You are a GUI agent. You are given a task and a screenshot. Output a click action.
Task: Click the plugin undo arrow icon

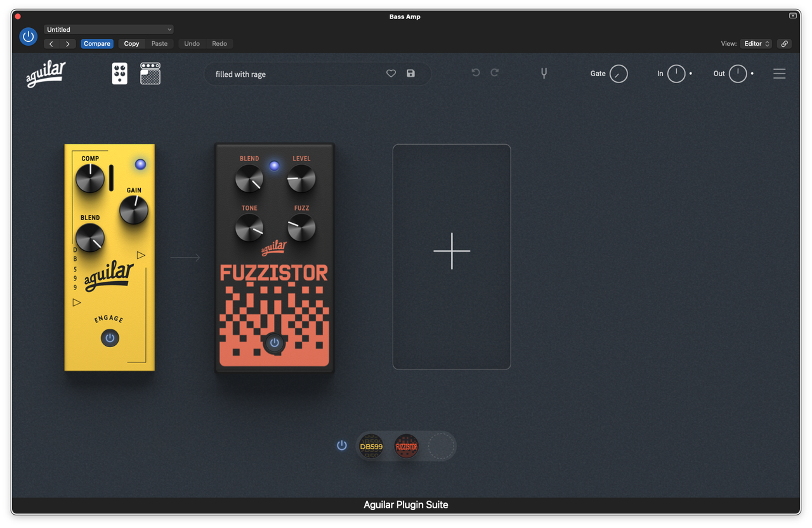[476, 73]
